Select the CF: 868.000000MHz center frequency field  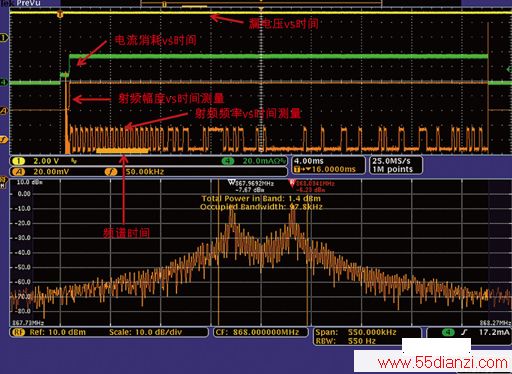tap(257, 332)
